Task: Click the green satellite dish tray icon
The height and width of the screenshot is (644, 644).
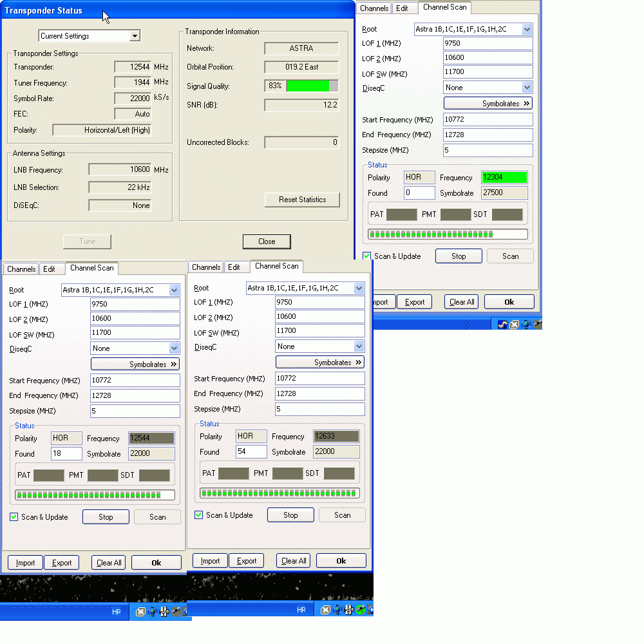Action: pyautogui.click(x=361, y=610)
